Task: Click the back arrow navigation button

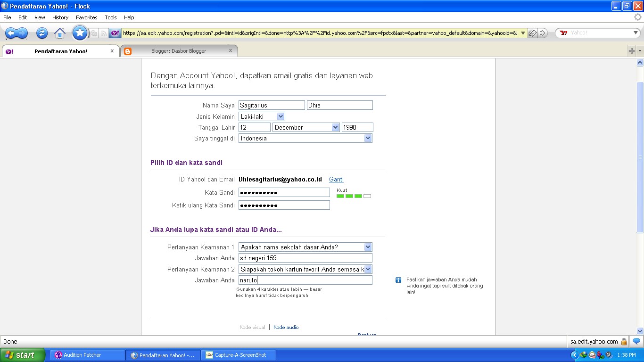Action: tap(11, 33)
